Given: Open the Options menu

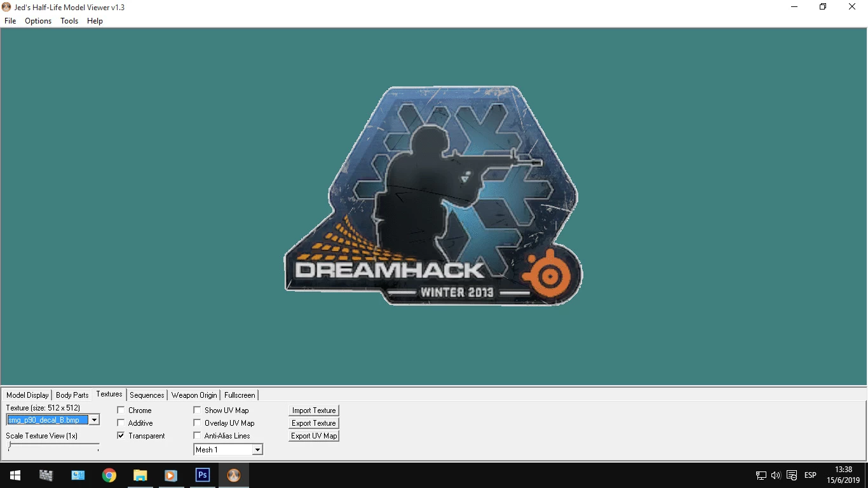Looking at the screenshot, I should (38, 21).
